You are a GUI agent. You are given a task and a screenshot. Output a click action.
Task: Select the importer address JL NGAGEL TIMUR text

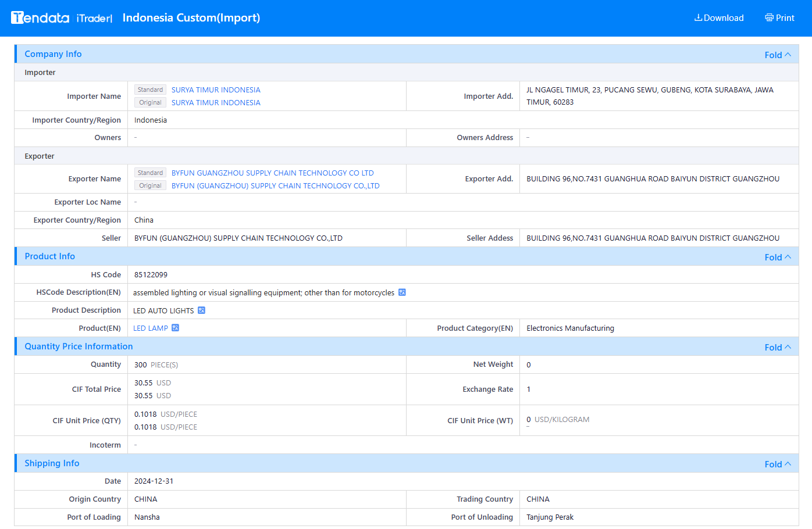click(x=650, y=96)
